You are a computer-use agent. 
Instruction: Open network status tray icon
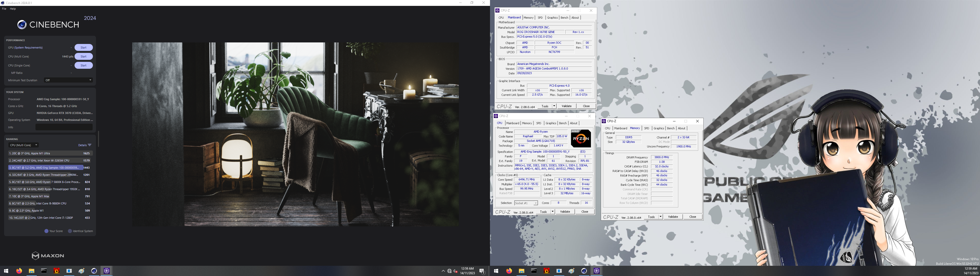449,271
